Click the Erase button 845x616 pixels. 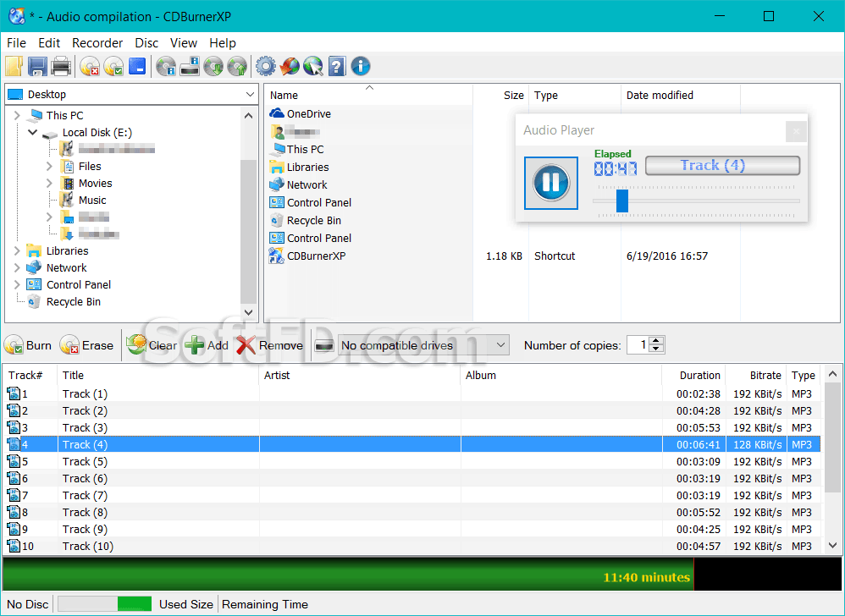pos(86,345)
